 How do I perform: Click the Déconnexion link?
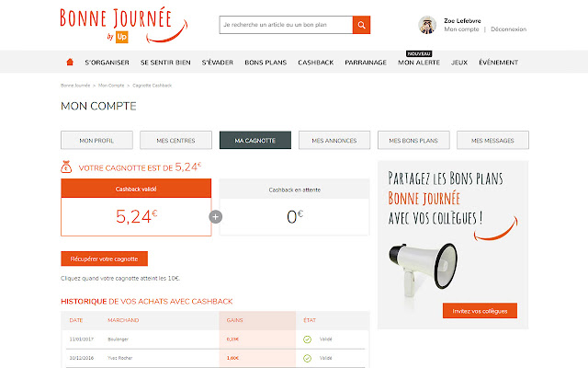coord(508,29)
